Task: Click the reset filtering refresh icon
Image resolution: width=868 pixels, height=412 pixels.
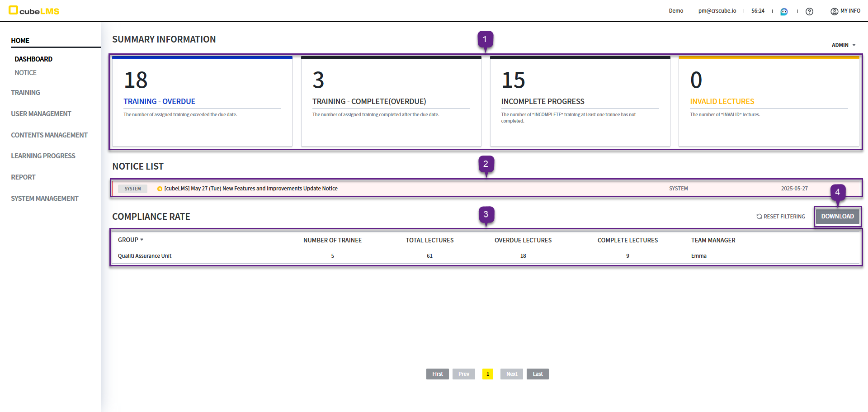Action: (x=759, y=217)
